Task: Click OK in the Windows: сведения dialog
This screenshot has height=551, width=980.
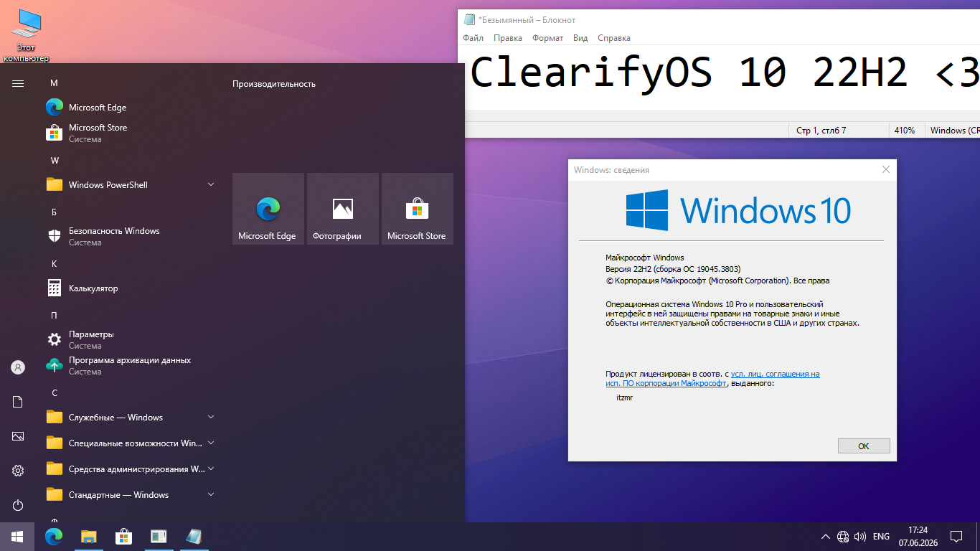Action: coord(864,446)
